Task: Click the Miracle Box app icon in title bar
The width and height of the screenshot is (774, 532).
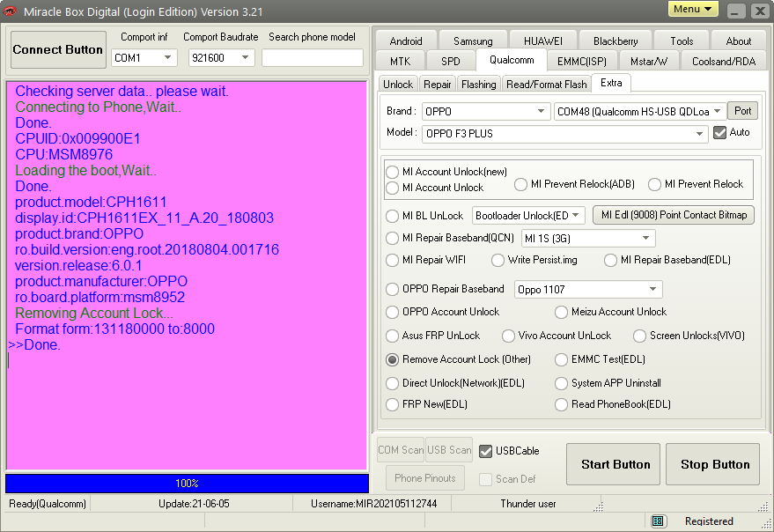Action: 10,11
